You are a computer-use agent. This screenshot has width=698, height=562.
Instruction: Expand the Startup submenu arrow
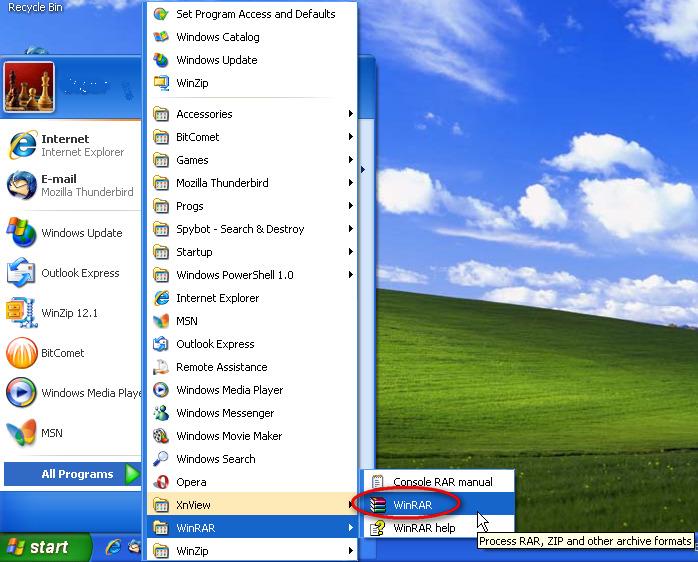point(351,252)
